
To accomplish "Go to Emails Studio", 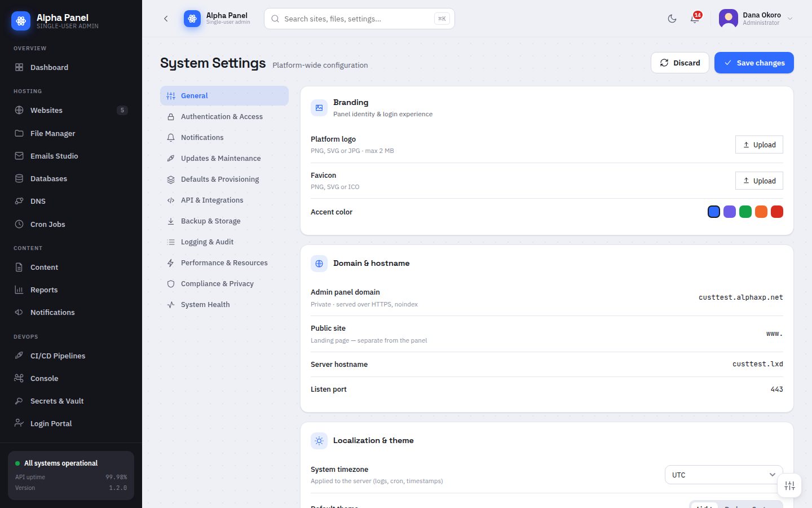I will pos(71,156).
